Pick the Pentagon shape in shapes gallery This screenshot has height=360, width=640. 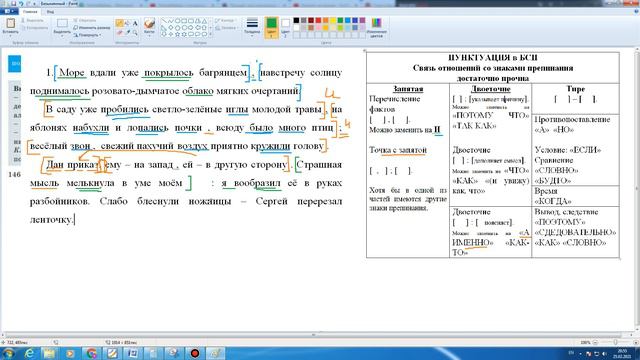[177, 28]
